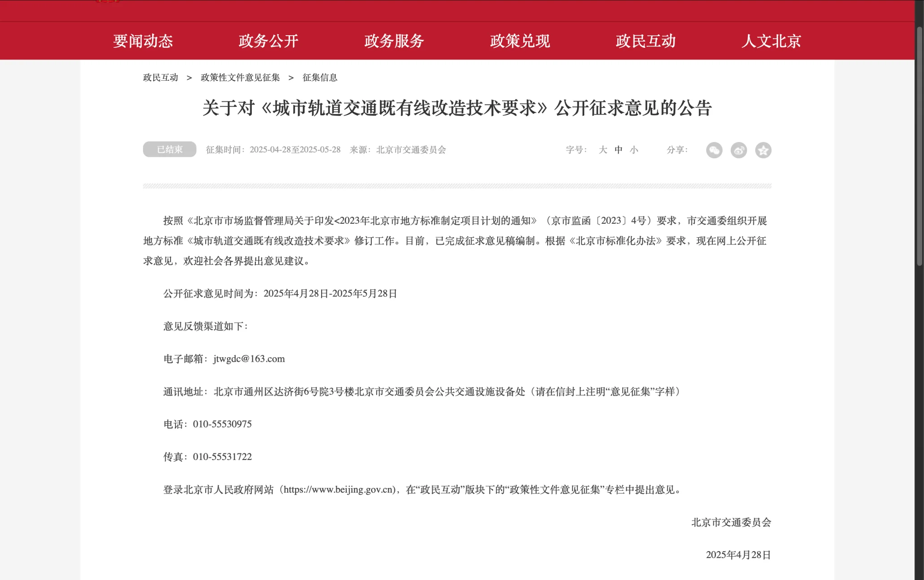Open the 政策兑现 menu item

tap(519, 41)
